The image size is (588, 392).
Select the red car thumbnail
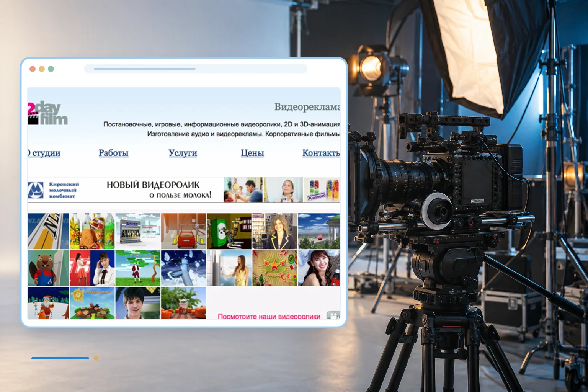click(183, 231)
